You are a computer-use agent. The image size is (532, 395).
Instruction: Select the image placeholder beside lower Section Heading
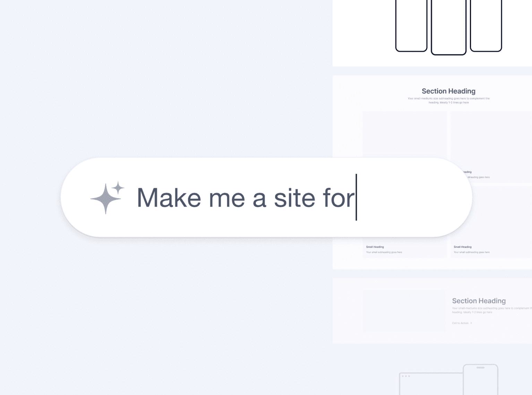coord(404,311)
